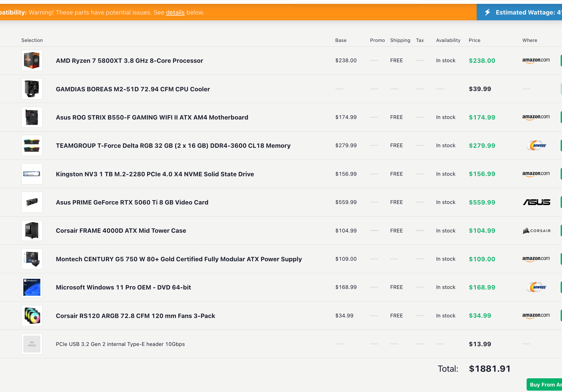Image resolution: width=562 pixels, height=392 pixels.
Task: Click the $156.99 SSD price
Action: click(482, 174)
